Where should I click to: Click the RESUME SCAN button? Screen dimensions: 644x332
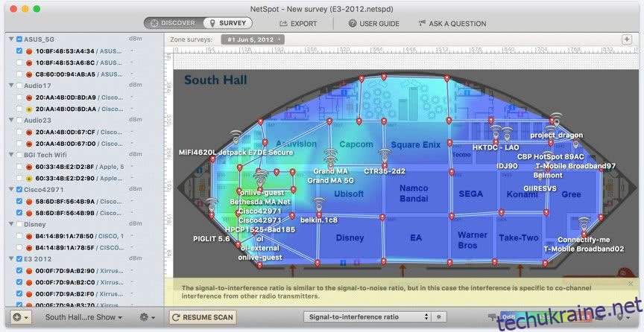click(x=203, y=317)
